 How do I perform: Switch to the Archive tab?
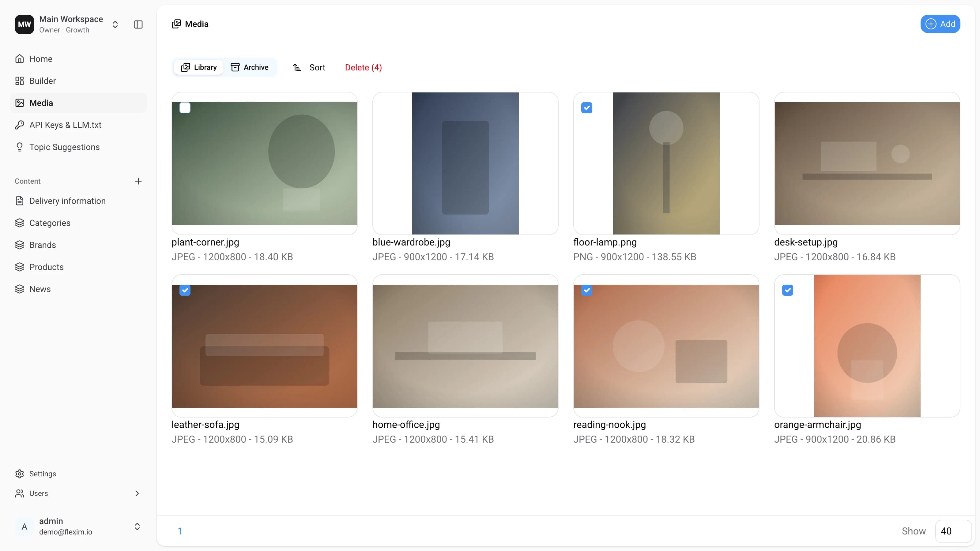pyautogui.click(x=250, y=67)
